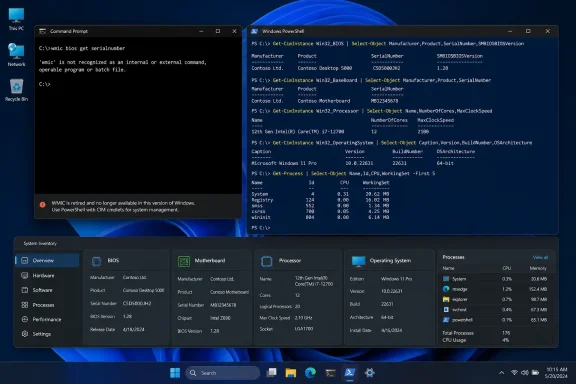
Task: Select the svchost process icon
Action: pyautogui.click(x=446, y=309)
